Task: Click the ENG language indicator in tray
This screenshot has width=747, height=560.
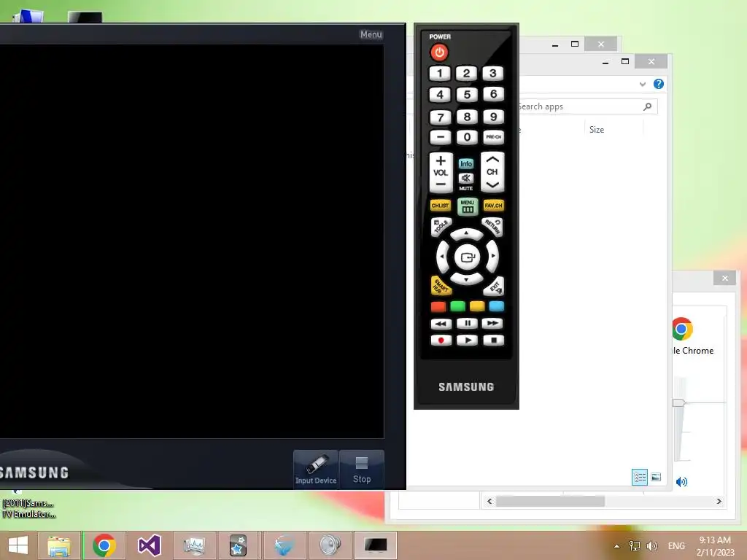Action: pos(676,545)
